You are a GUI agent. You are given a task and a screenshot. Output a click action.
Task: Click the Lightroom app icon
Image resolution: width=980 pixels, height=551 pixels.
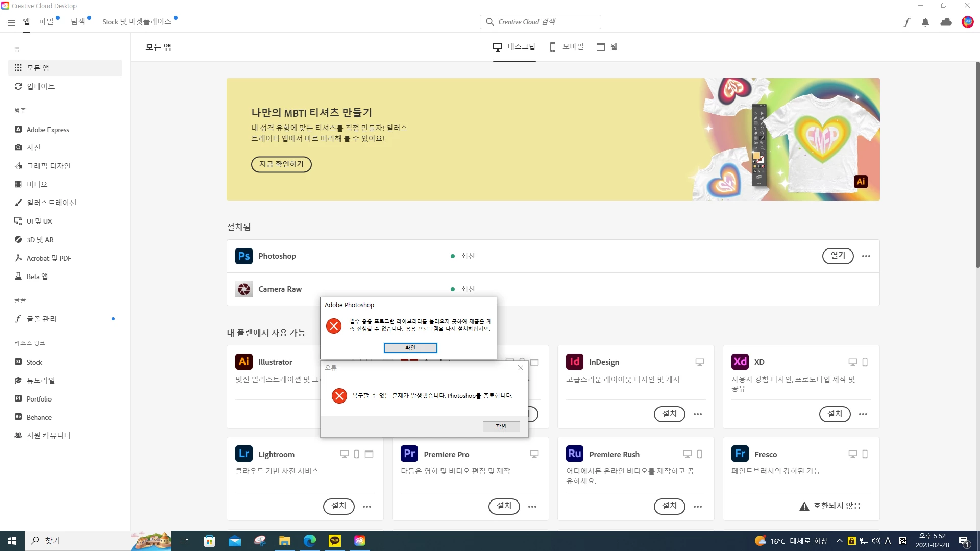tap(244, 454)
